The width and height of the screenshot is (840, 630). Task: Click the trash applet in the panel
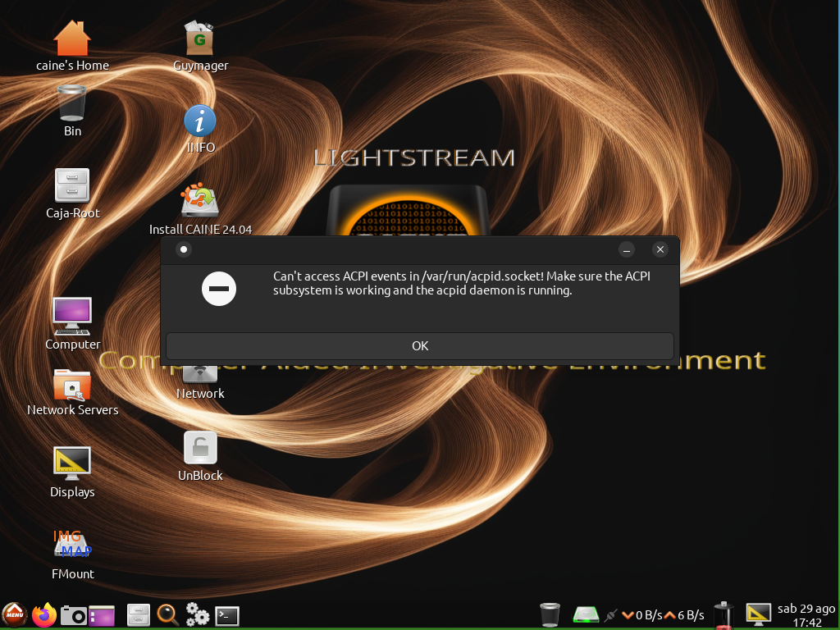point(550,614)
